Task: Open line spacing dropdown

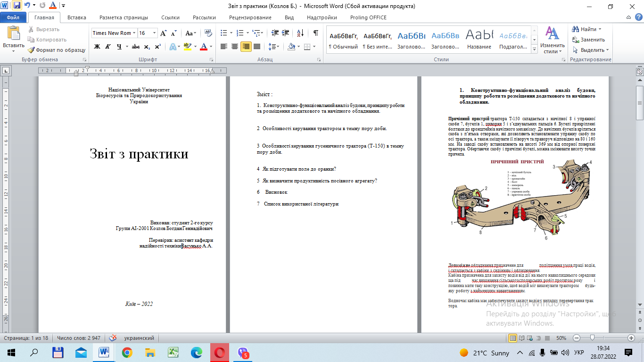Action: point(273,47)
